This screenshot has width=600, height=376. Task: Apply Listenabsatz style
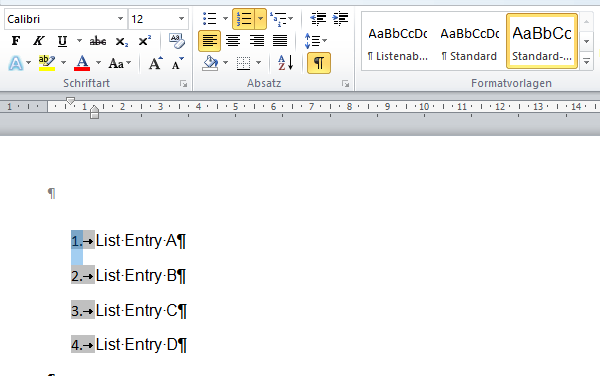(398, 41)
